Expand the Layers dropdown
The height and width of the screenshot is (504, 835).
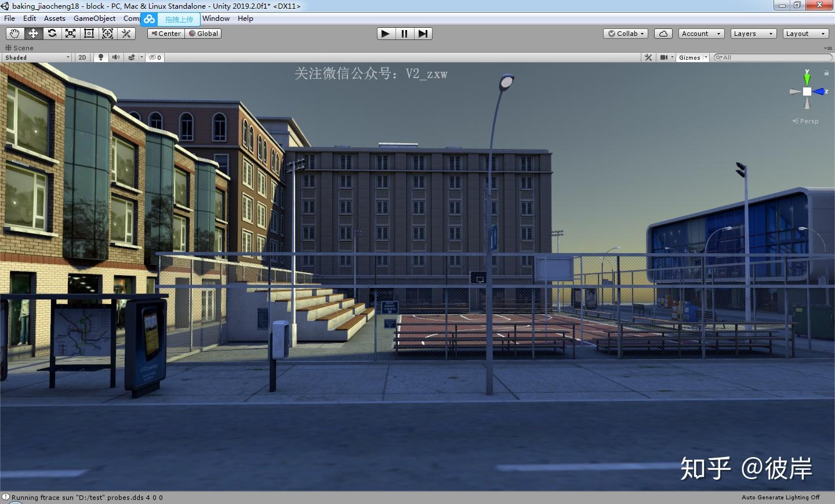pos(753,34)
